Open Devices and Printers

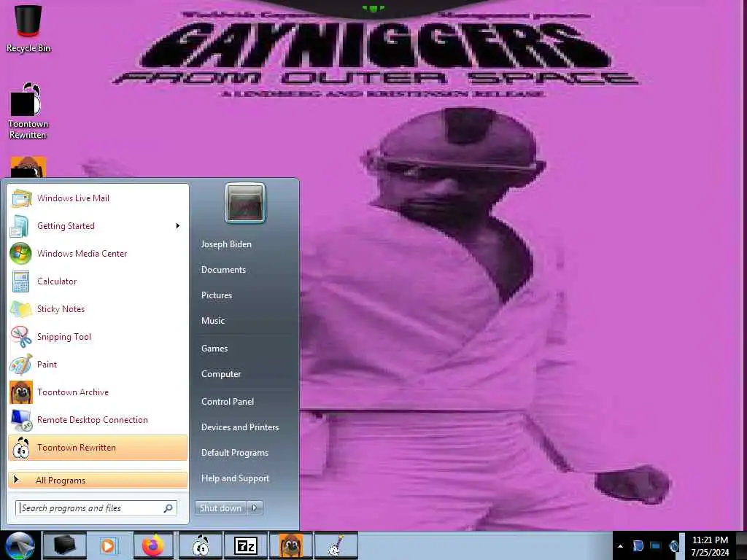point(240,427)
